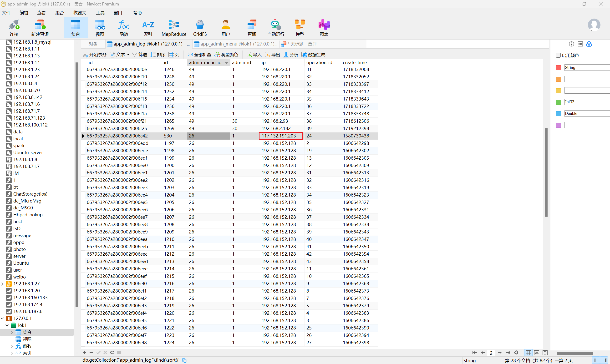Show the DDL panel icon
This screenshot has height=364, width=610.
[x=580, y=44]
